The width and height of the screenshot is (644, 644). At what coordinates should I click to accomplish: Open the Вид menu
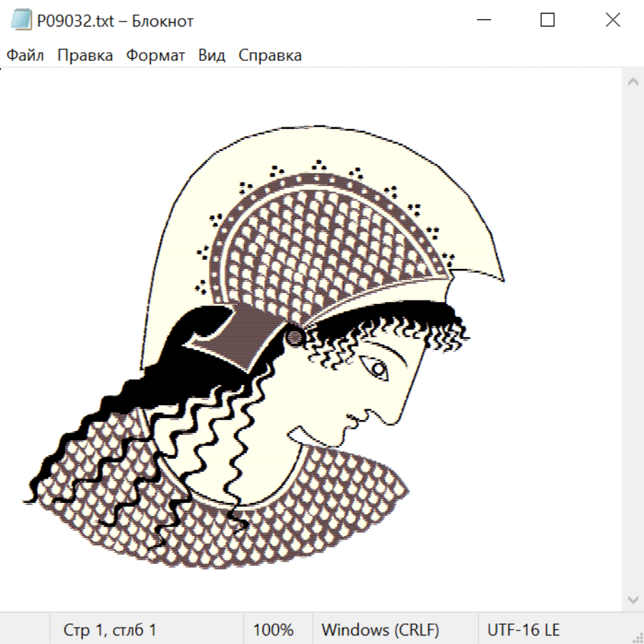coord(212,56)
